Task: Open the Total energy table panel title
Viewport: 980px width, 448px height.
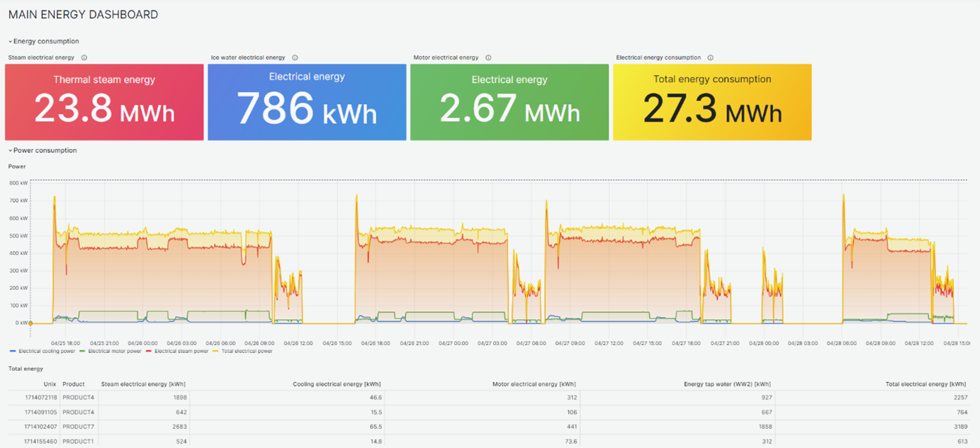Action: click(26, 369)
